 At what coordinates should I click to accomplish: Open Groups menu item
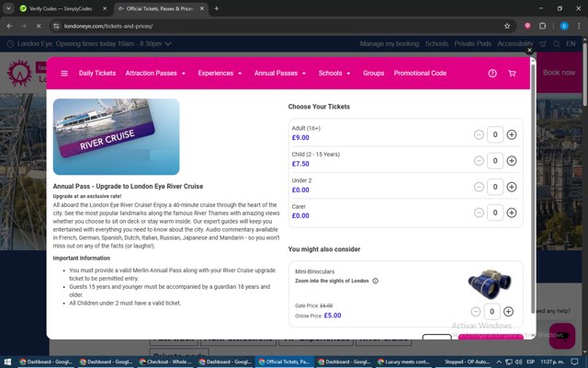[x=374, y=74]
